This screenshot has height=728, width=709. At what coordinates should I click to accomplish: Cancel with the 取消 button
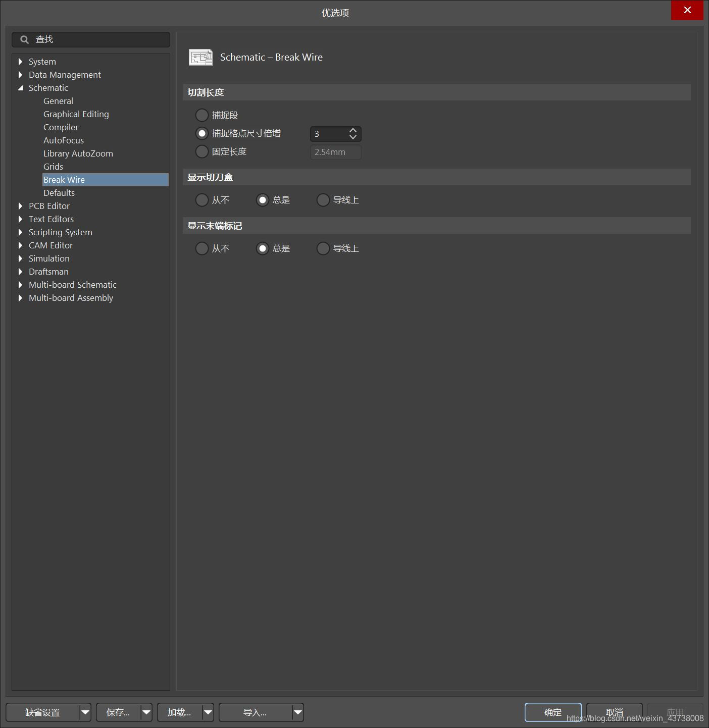(x=614, y=712)
